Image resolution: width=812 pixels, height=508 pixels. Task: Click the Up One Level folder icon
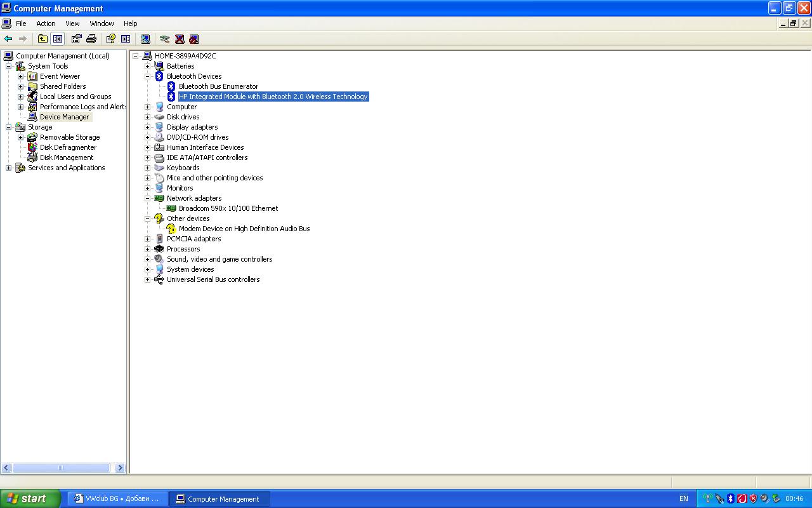pos(43,39)
